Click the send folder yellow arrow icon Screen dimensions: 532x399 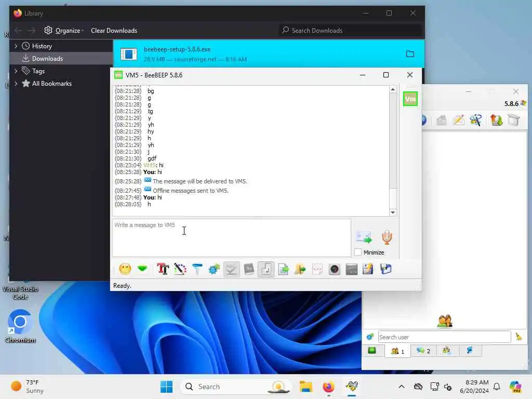tap(300, 269)
